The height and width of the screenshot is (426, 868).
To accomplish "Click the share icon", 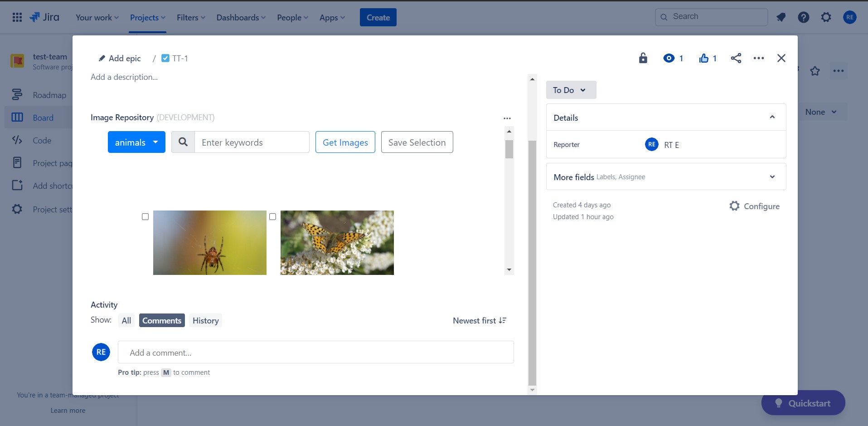I will point(736,58).
